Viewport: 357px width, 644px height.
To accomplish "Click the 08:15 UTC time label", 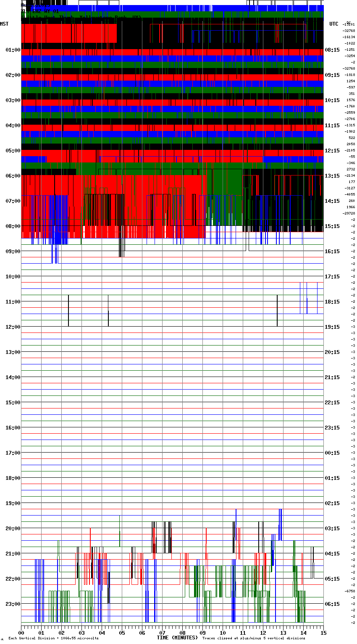I will [332, 50].
